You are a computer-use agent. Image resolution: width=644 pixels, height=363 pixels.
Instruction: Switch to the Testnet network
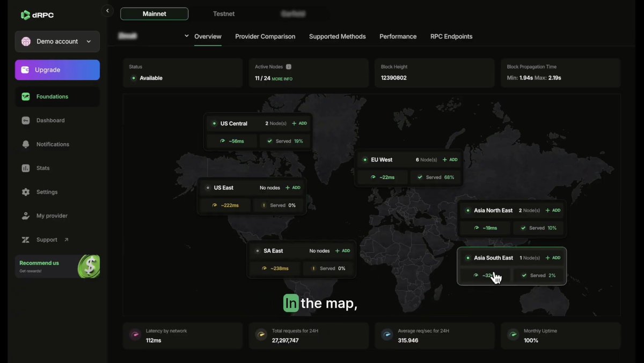click(224, 13)
